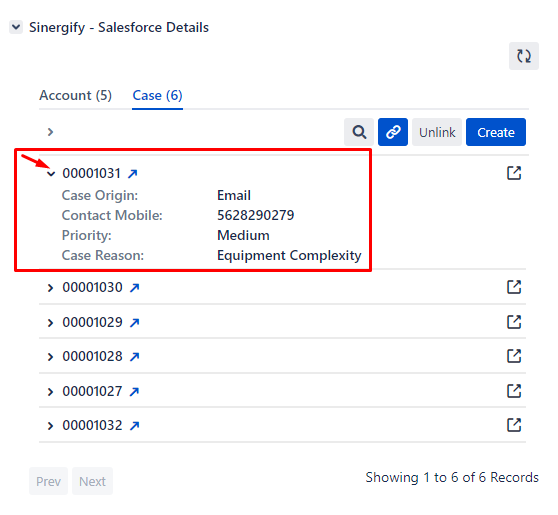This screenshot has width=558, height=515.
Task: Open case 00001027 arrow link icon
Action: tap(135, 391)
